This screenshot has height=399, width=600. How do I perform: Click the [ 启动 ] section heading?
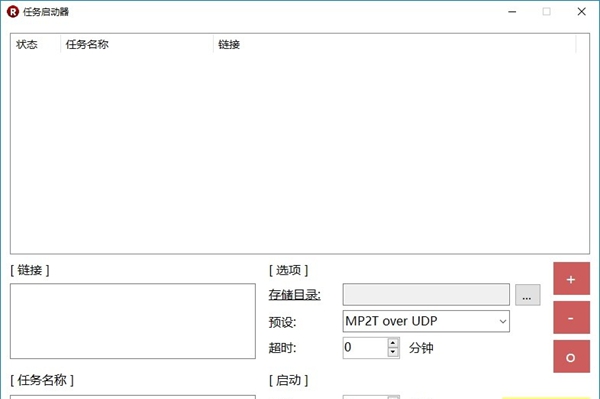(288, 380)
